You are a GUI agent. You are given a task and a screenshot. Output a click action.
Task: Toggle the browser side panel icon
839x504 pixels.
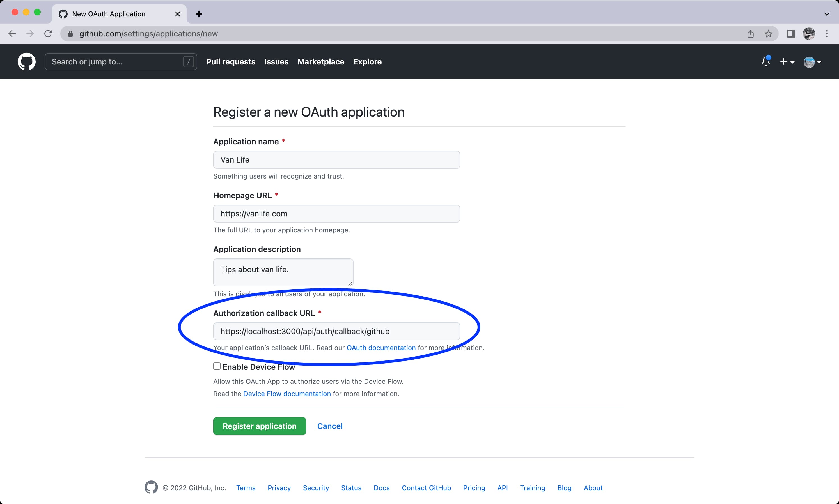tap(791, 34)
